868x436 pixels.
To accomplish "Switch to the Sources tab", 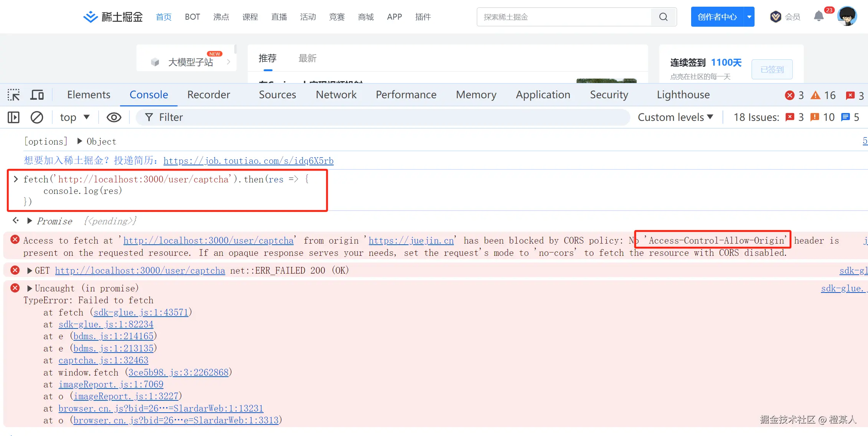I will (x=277, y=95).
